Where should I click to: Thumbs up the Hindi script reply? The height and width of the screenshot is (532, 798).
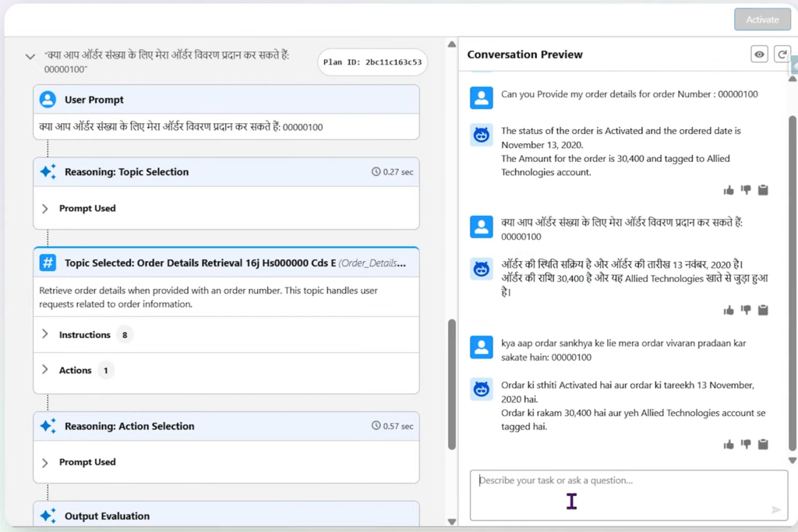coord(729,310)
